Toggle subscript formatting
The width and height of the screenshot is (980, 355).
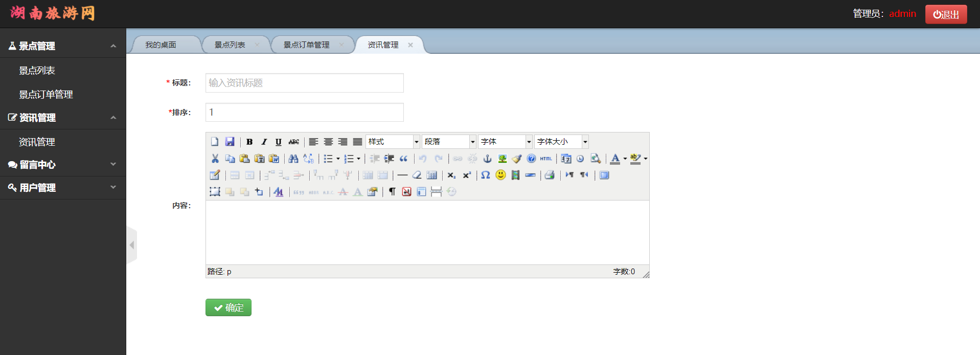click(451, 175)
